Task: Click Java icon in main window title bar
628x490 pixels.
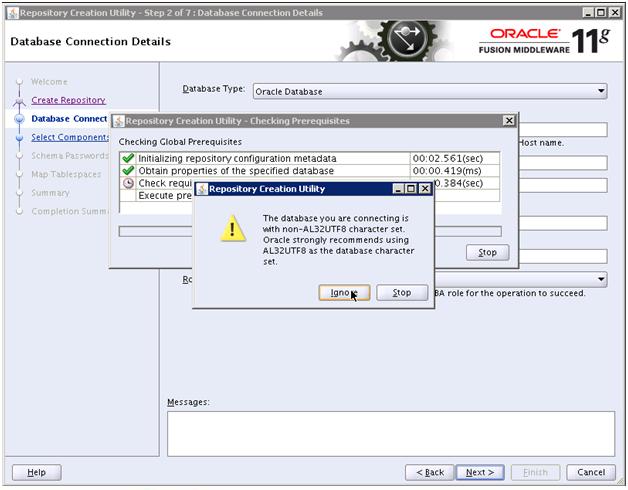Action: click(13, 13)
